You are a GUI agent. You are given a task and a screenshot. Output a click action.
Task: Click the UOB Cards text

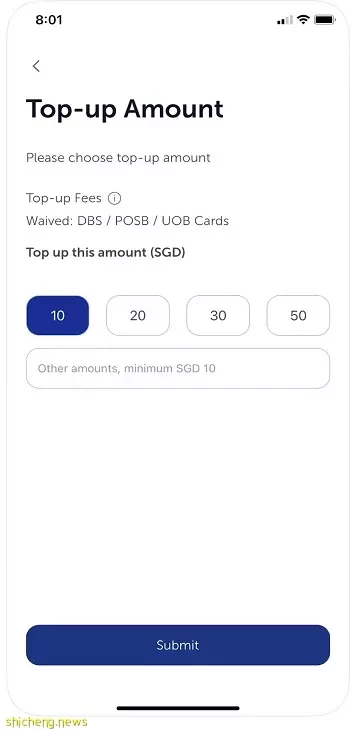coord(195,221)
